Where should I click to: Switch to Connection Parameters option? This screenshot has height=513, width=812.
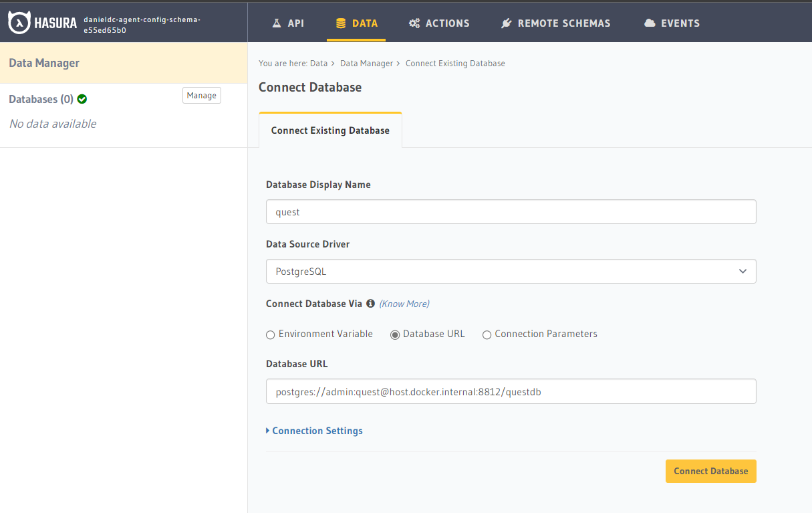(x=487, y=334)
